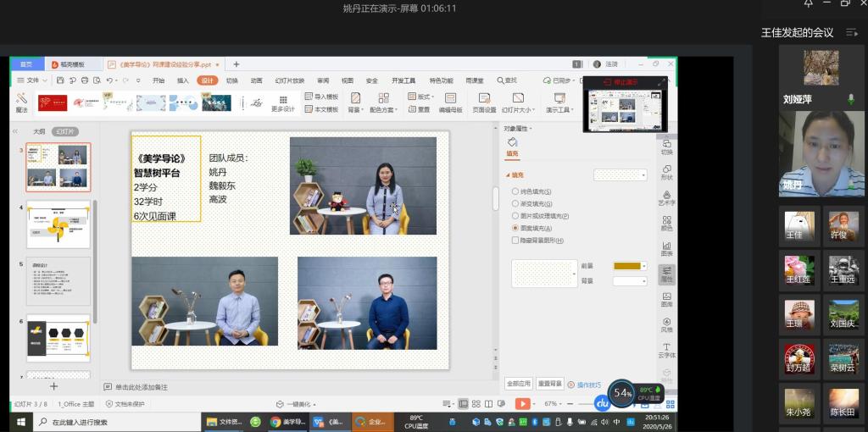The width and height of the screenshot is (868, 432).
Task: Expand the 背景 background color dropdown
Action: (x=643, y=280)
